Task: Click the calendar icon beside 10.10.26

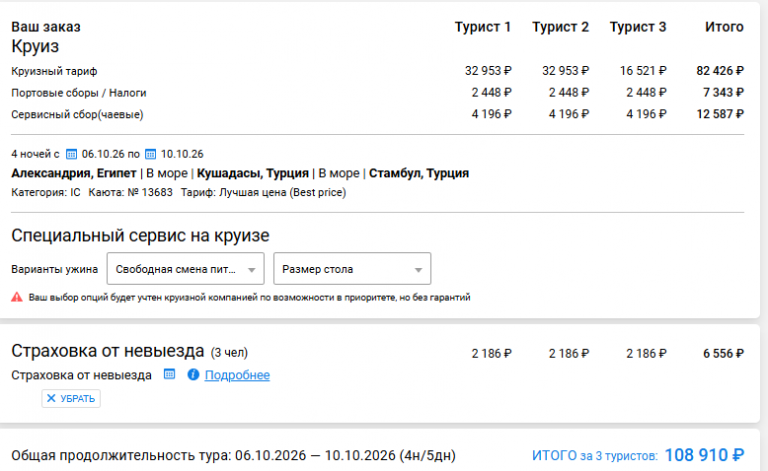Action: click(150, 154)
